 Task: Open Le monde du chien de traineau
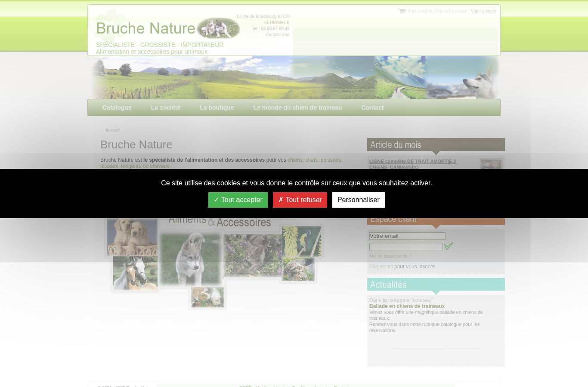click(297, 107)
